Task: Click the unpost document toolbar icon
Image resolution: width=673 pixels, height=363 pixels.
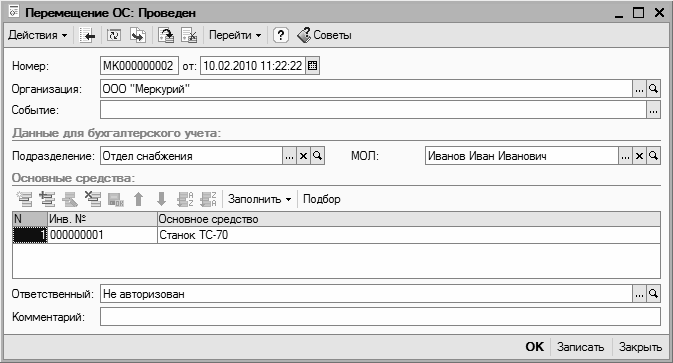Action: tap(189, 36)
